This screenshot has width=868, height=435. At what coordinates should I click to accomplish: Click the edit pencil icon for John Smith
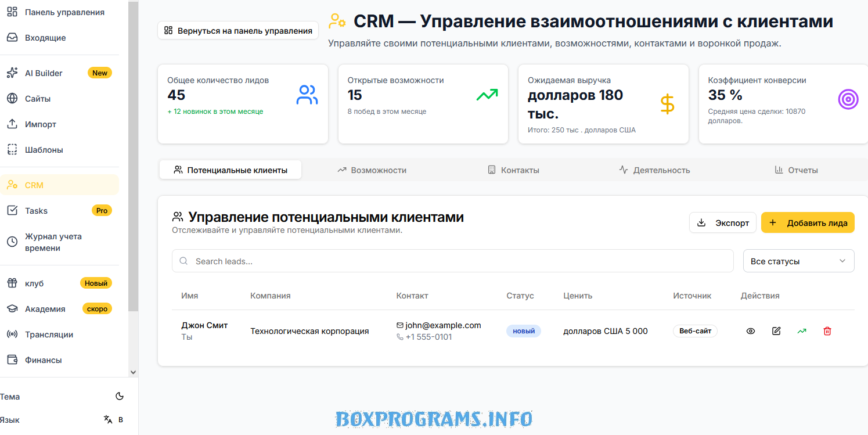pos(776,331)
